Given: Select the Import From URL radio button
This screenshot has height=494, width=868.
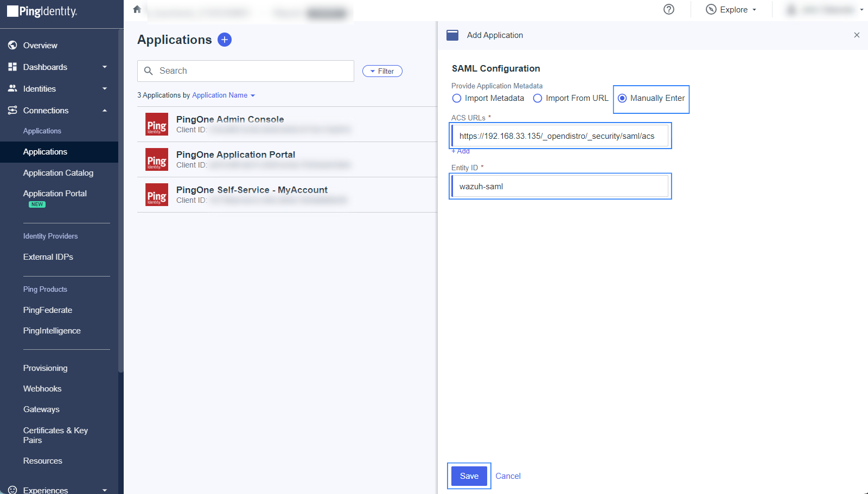Looking at the screenshot, I should click(x=538, y=98).
